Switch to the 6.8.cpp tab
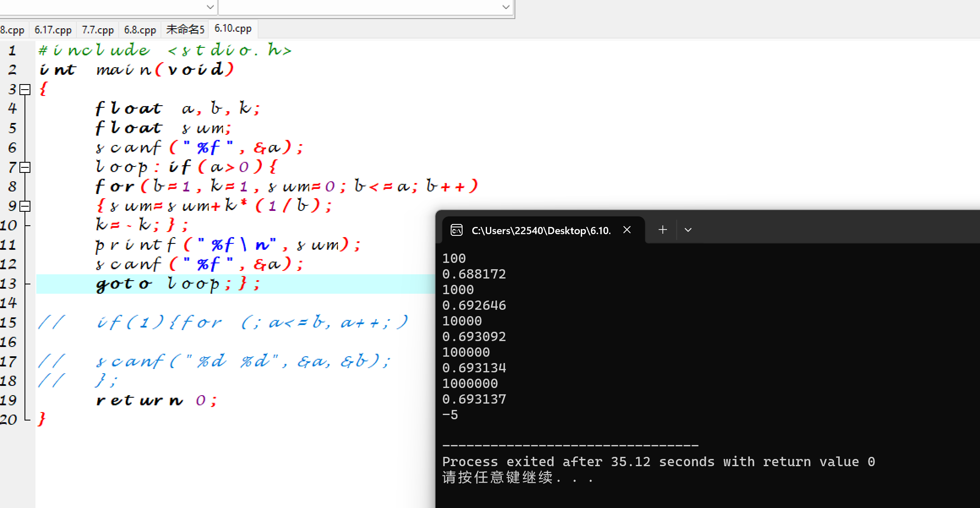The height and width of the screenshot is (508, 980). [140, 30]
